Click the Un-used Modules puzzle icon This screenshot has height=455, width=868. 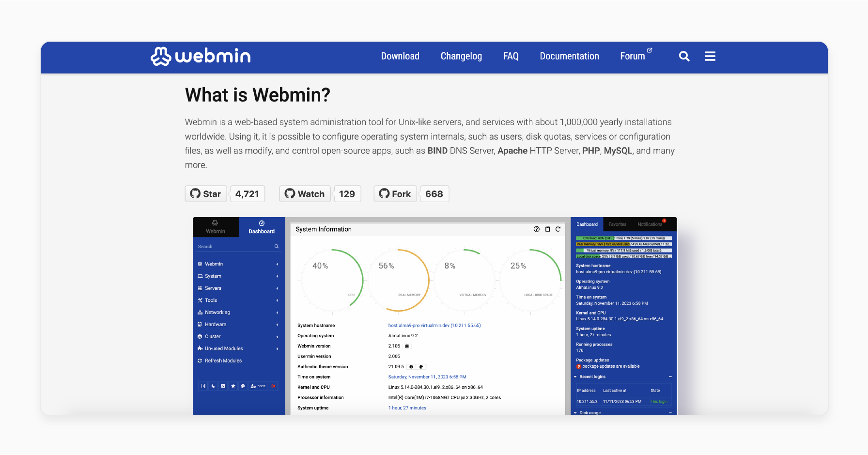(200, 348)
